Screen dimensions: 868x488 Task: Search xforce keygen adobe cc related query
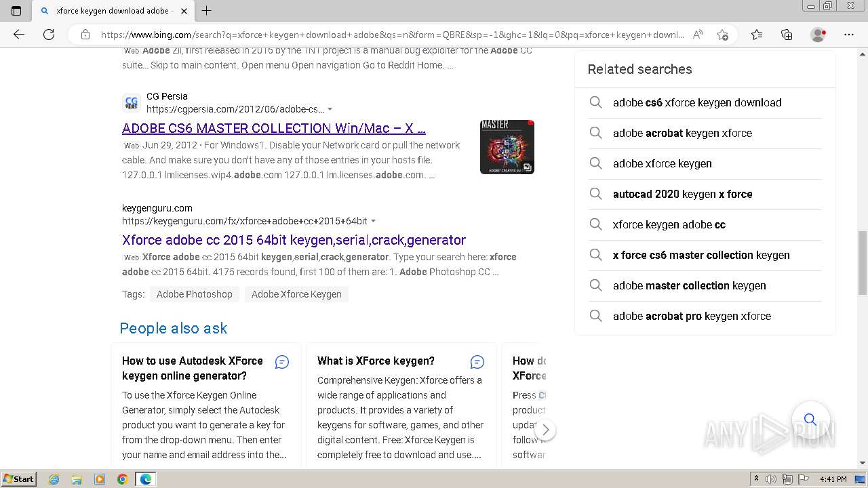(669, 224)
